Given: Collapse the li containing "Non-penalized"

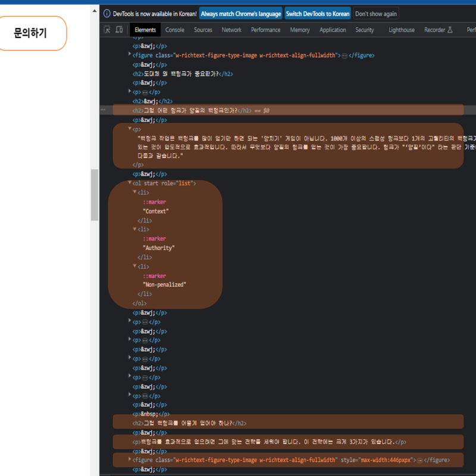Looking at the screenshot, I should click(x=135, y=265).
